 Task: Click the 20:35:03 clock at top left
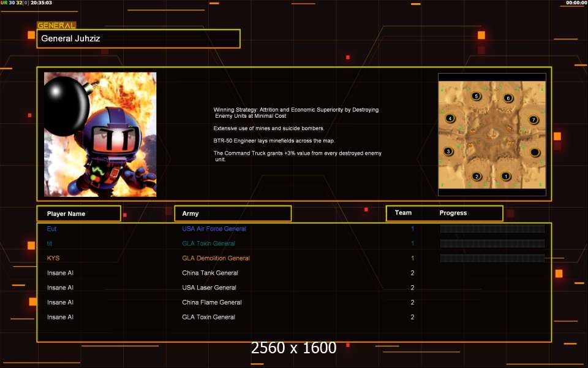[41, 2]
